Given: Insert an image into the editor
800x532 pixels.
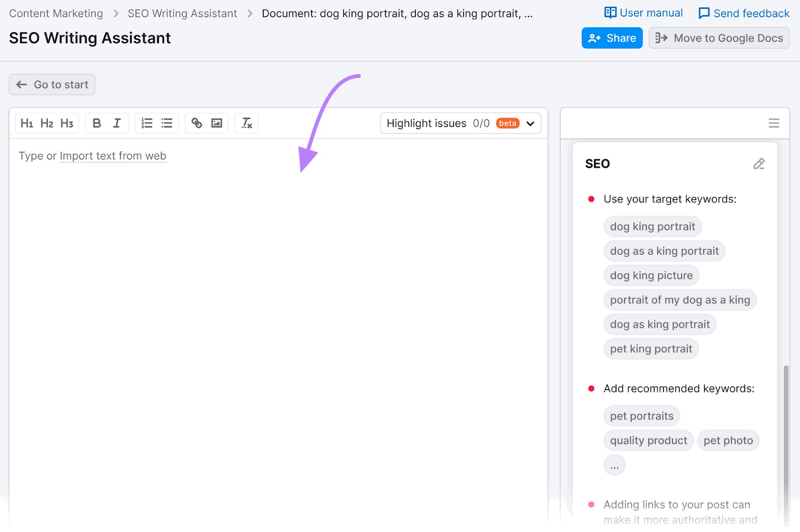Looking at the screenshot, I should (x=217, y=123).
